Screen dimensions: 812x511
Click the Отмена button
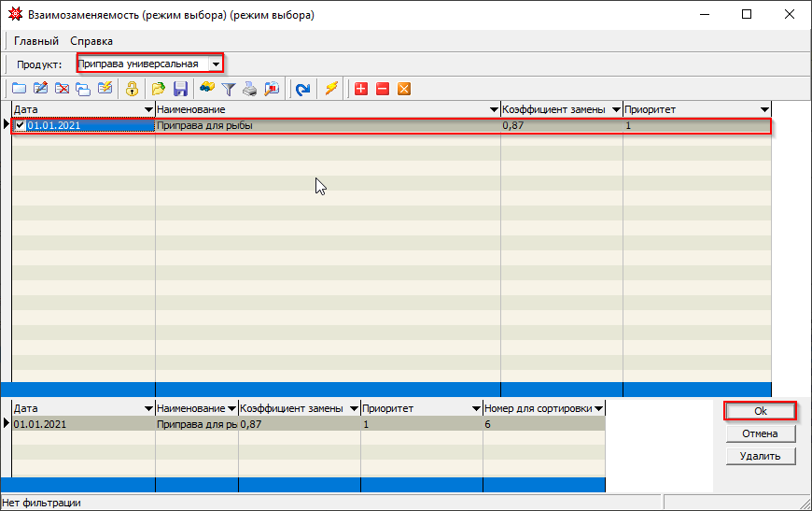pyautogui.click(x=760, y=433)
